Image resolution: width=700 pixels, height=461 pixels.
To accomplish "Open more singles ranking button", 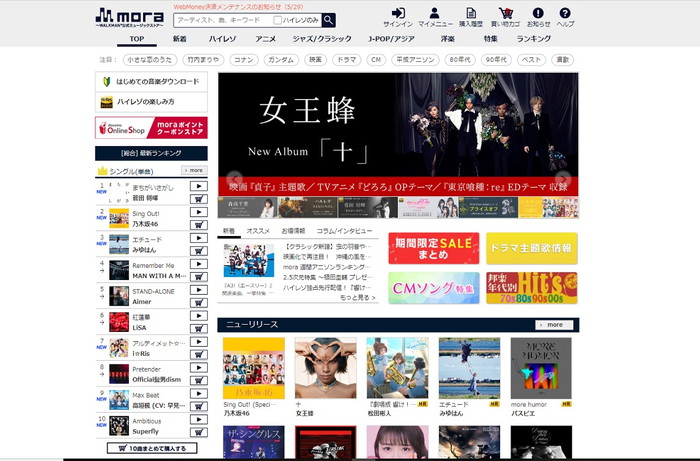I will coord(194,170).
